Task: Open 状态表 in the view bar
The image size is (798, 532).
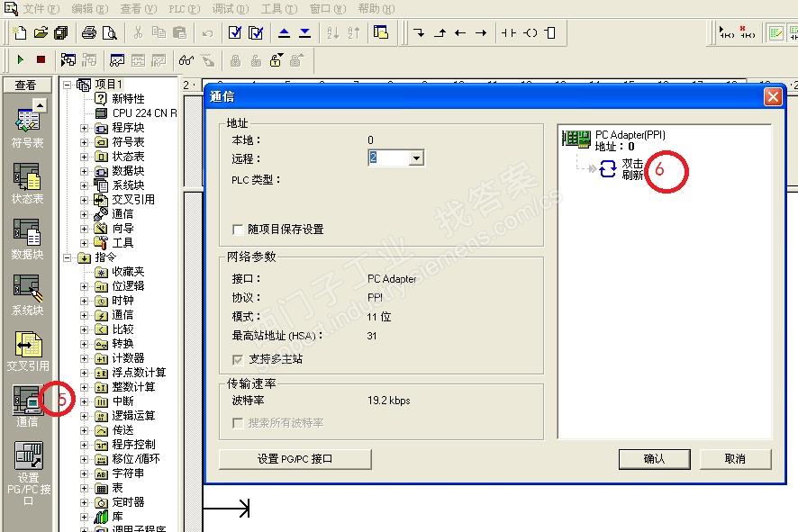Action: (x=28, y=185)
